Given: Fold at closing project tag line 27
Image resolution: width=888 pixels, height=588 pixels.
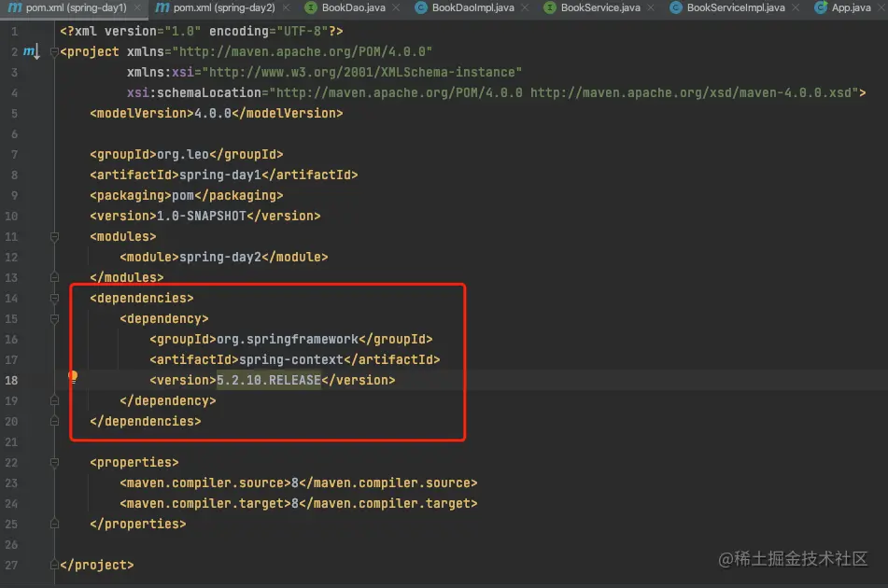Looking at the screenshot, I should tap(54, 565).
